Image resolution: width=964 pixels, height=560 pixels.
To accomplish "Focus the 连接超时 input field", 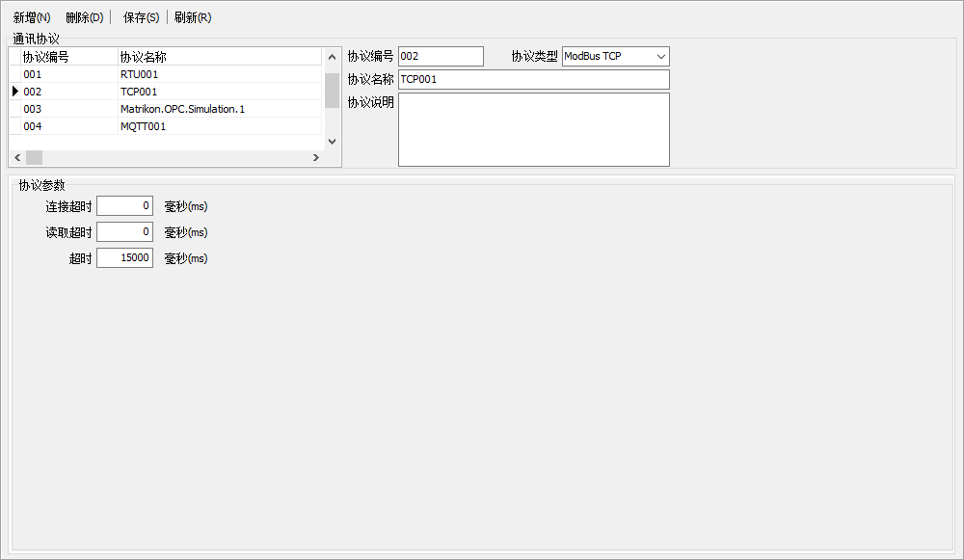I will (124, 206).
